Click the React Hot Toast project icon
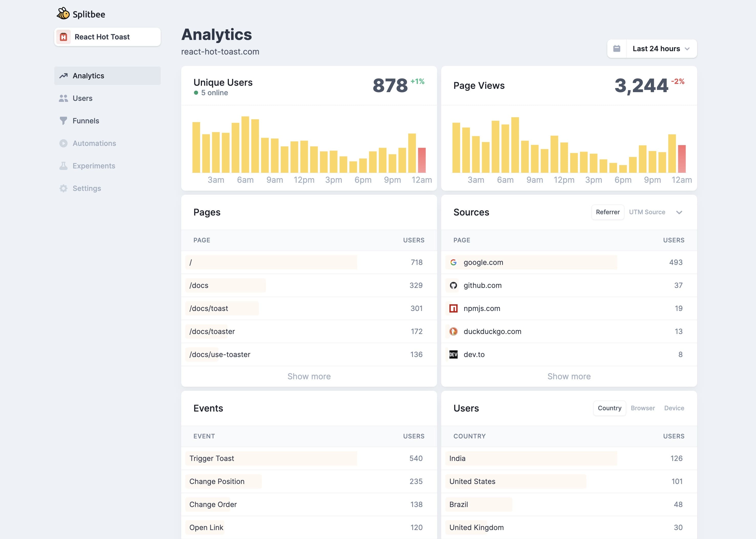The width and height of the screenshot is (756, 539). 63,37
